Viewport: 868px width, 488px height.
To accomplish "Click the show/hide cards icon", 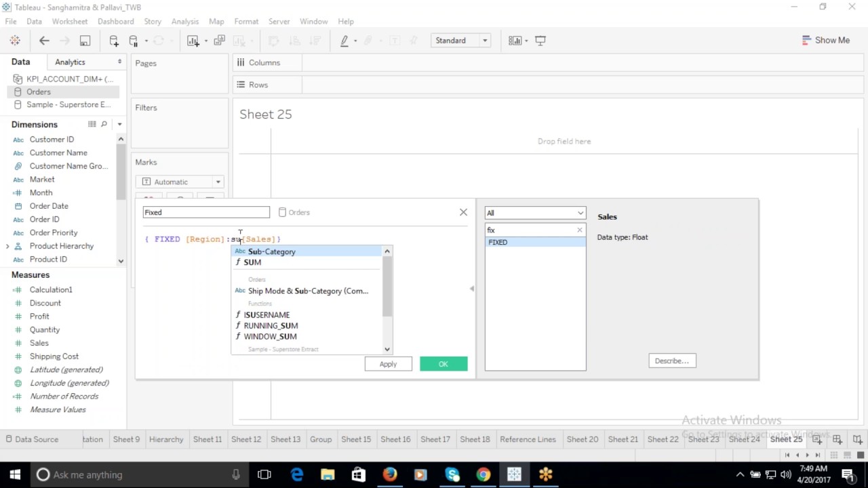I will (x=515, y=41).
